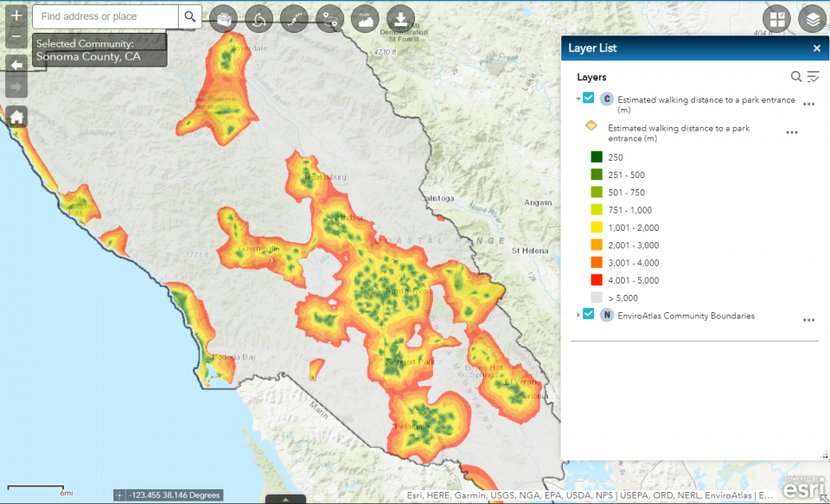Collapse the Estimated walking distance layer legend
Image resolution: width=830 pixels, height=504 pixels.
pyautogui.click(x=578, y=98)
